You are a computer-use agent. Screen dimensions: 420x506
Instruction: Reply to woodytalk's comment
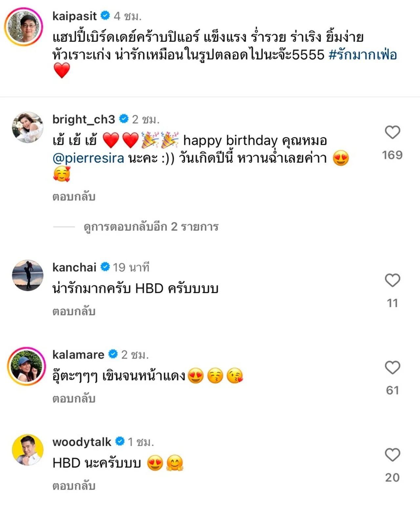point(74,486)
